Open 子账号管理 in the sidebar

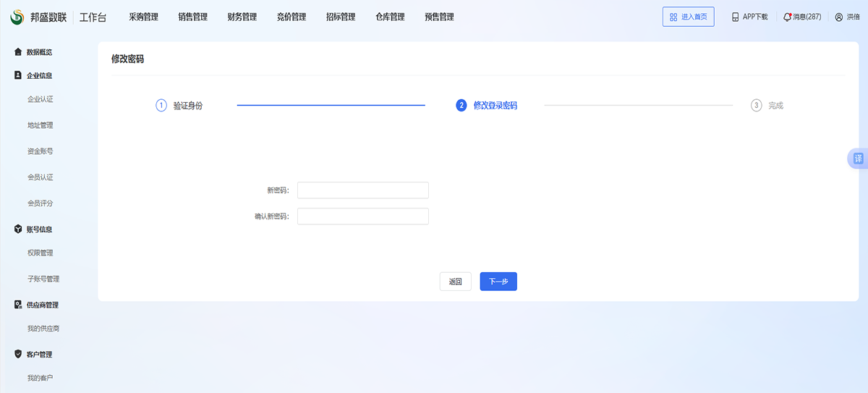tap(43, 279)
